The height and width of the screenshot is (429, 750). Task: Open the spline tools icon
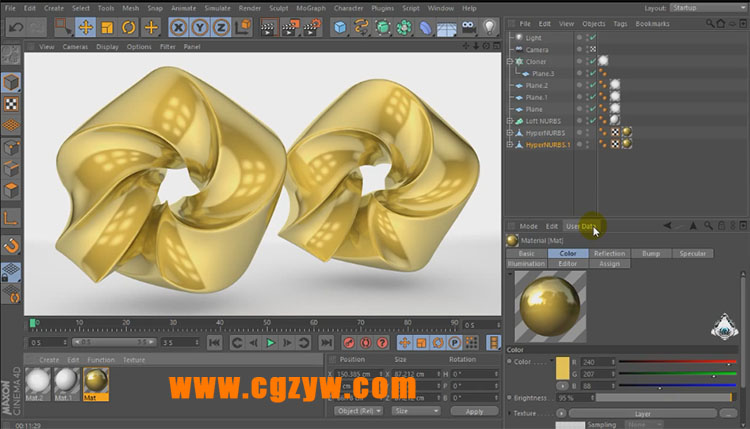(361, 27)
